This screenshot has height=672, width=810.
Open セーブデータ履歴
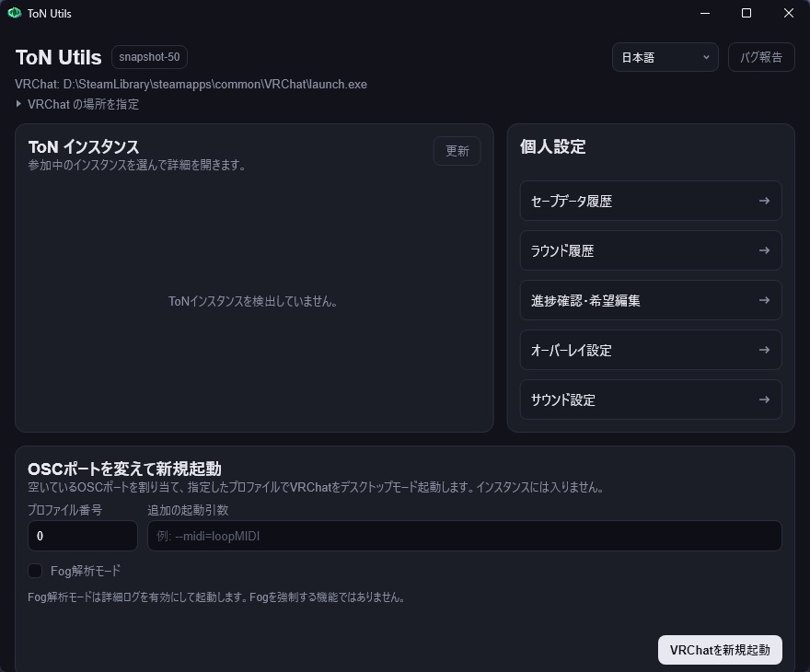tap(651, 201)
